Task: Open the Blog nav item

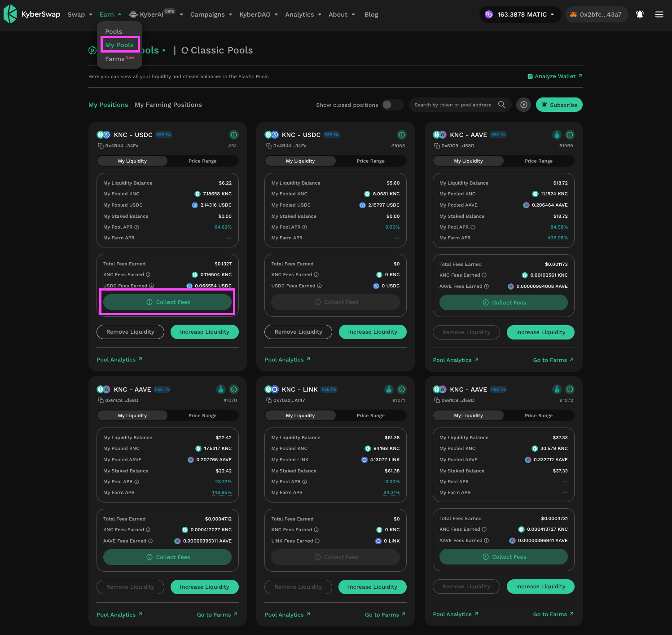Action: (x=371, y=14)
